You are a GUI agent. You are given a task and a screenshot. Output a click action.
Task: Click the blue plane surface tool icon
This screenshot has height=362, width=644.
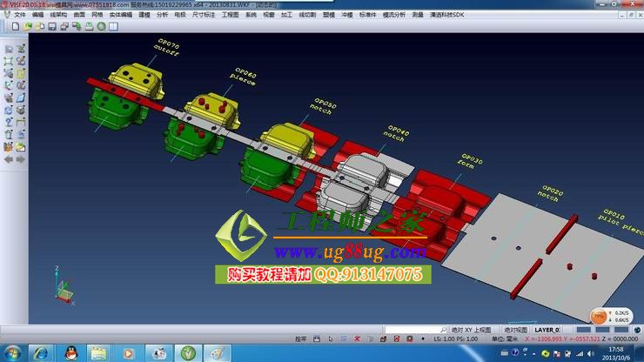pos(21,97)
